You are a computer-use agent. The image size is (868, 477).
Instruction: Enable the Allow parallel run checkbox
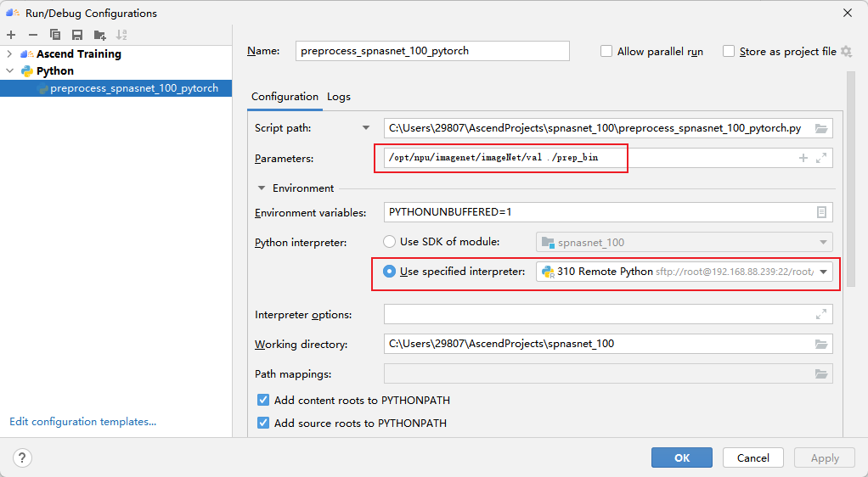pyautogui.click(x=606, y=51)
